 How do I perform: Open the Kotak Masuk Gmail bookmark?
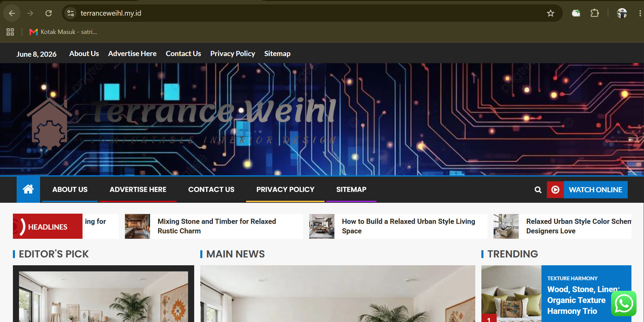[x=63, y=32]
